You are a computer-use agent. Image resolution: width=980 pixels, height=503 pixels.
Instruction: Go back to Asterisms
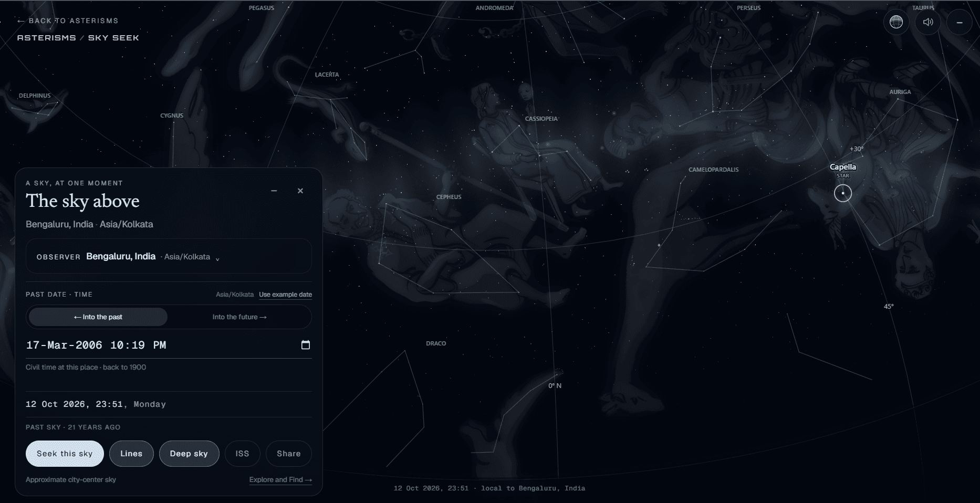[x=68, y=21]
